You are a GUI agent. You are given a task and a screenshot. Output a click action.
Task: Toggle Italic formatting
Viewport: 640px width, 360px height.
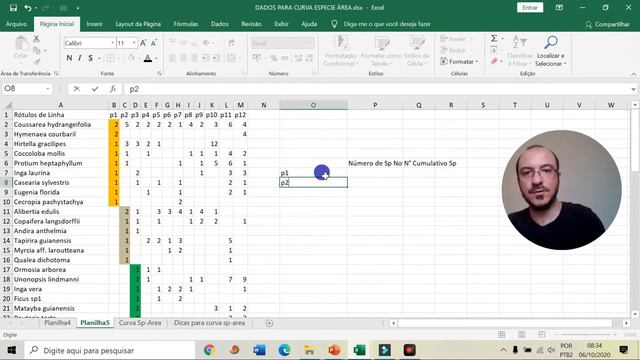pos(80,58)
